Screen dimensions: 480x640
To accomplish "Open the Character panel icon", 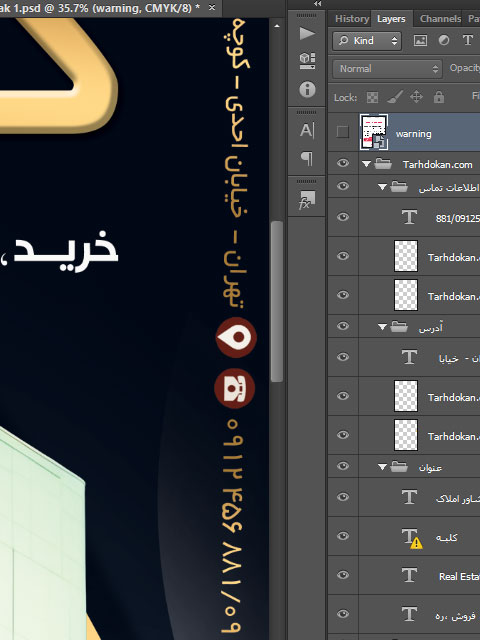I will 307,131.
